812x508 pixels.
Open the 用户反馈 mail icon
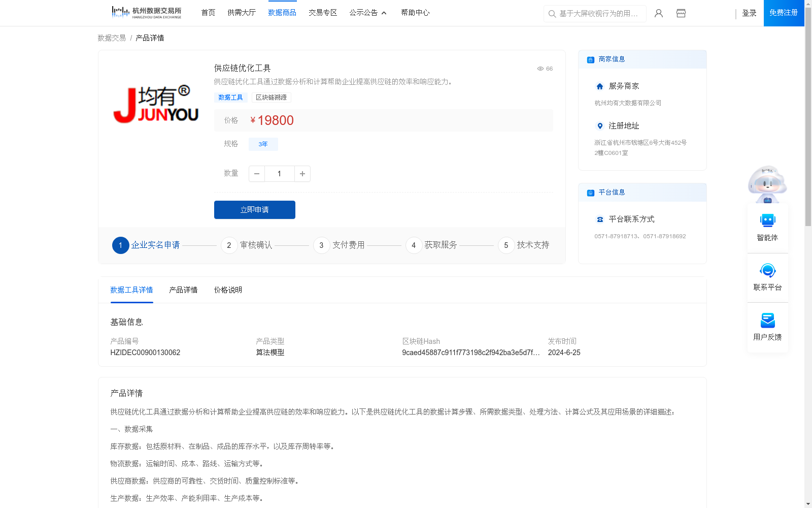[768, 320]
